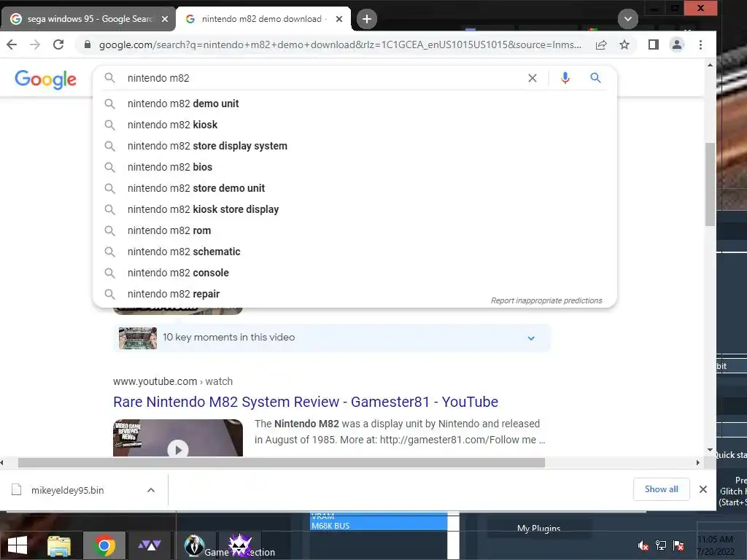Open the tab search dropdown arrow
The width and height of the screenshot is (747, 560).
click(628, 19)
